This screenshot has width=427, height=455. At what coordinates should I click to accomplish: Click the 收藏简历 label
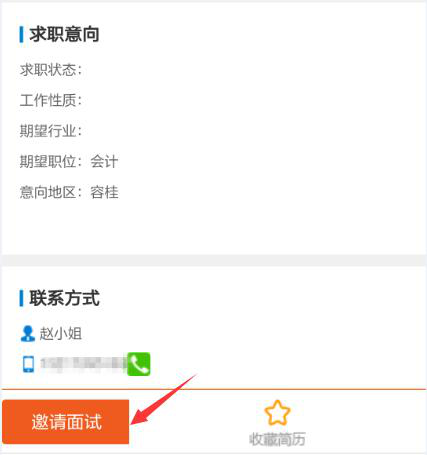277,439
